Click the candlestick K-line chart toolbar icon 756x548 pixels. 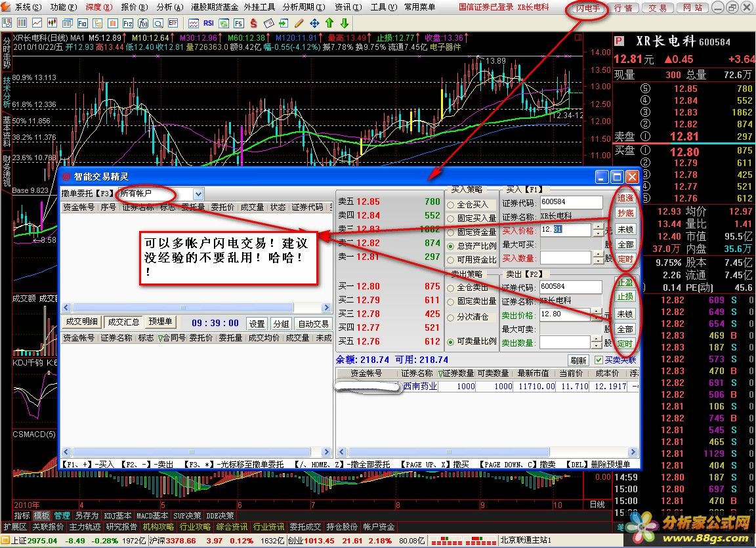[52, 23]
